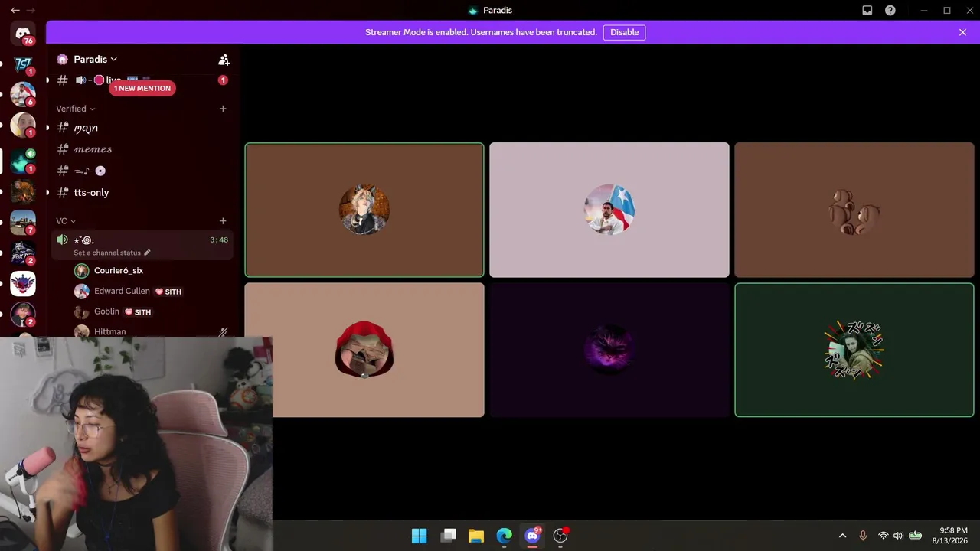Collapse the VC channel category

[66, 221]
